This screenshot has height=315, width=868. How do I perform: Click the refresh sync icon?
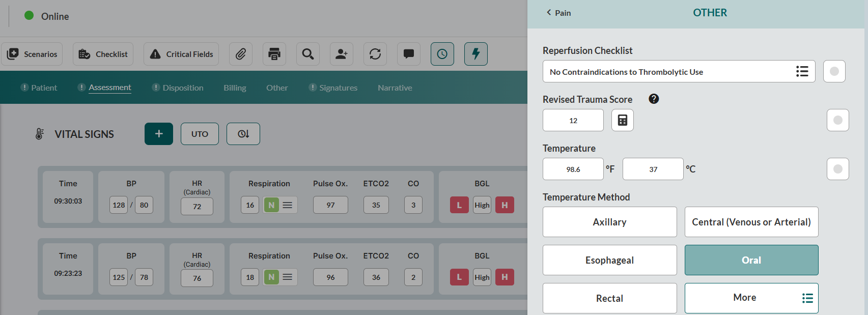[x=375, y=54]
